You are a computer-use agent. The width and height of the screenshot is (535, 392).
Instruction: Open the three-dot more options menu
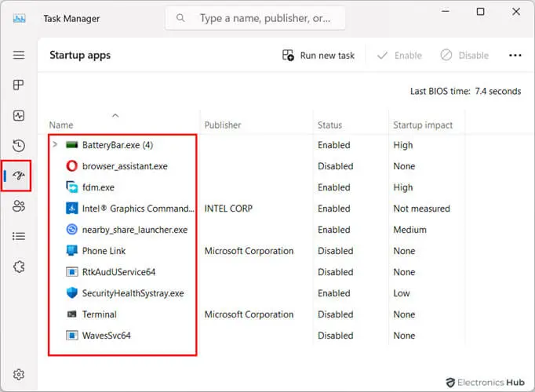click(x=515, y=56)
